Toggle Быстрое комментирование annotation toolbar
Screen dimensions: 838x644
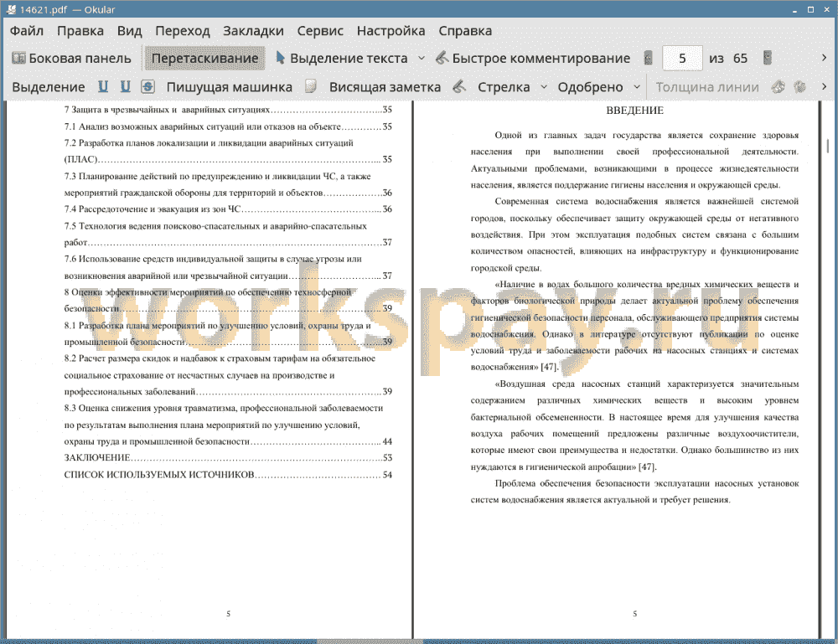[x=533, y=59]
